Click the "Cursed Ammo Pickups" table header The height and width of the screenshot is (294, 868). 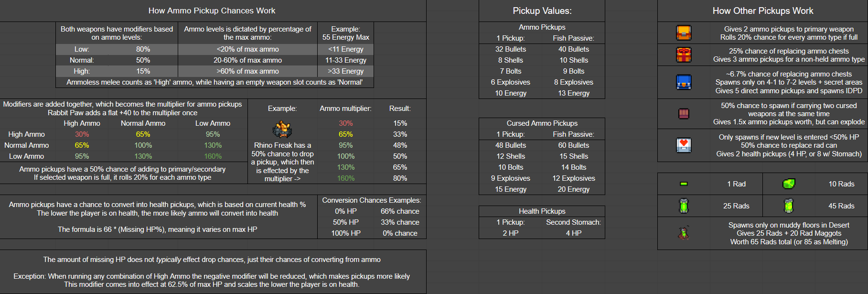[542, 123]
